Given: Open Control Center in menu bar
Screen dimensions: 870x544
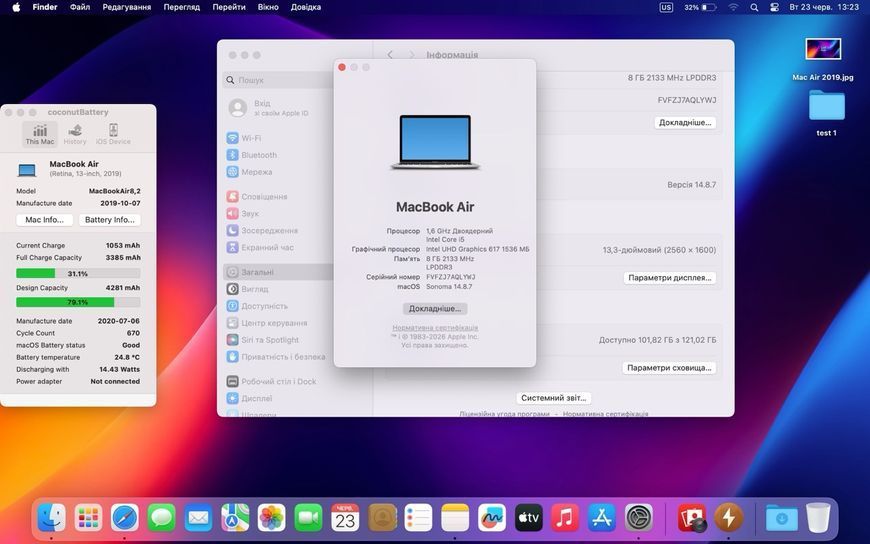Looking at the screenshot, I should 775,7.
